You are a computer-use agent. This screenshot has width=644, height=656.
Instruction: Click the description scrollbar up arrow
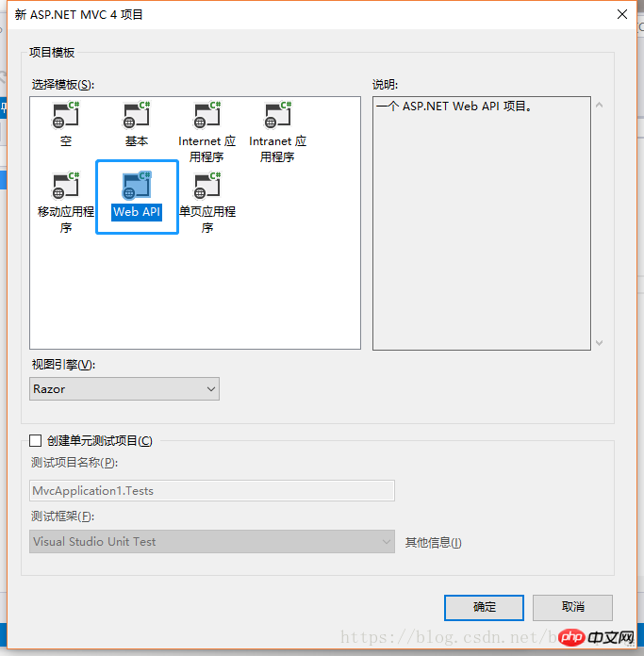(600, 105)
